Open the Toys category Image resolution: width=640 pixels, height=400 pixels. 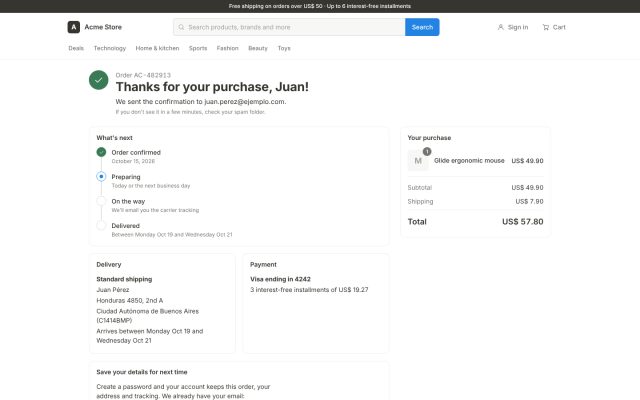click(x=284, y=48)
